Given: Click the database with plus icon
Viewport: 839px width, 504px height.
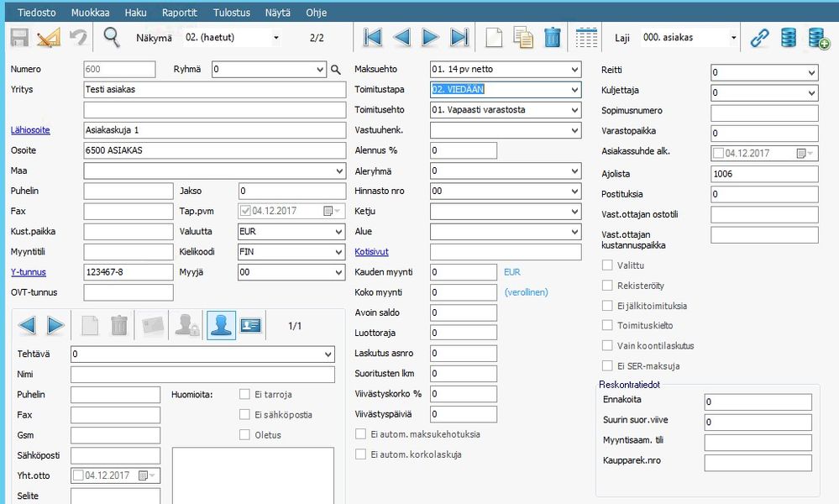Looking at the screenshot, I should (818, 39).
